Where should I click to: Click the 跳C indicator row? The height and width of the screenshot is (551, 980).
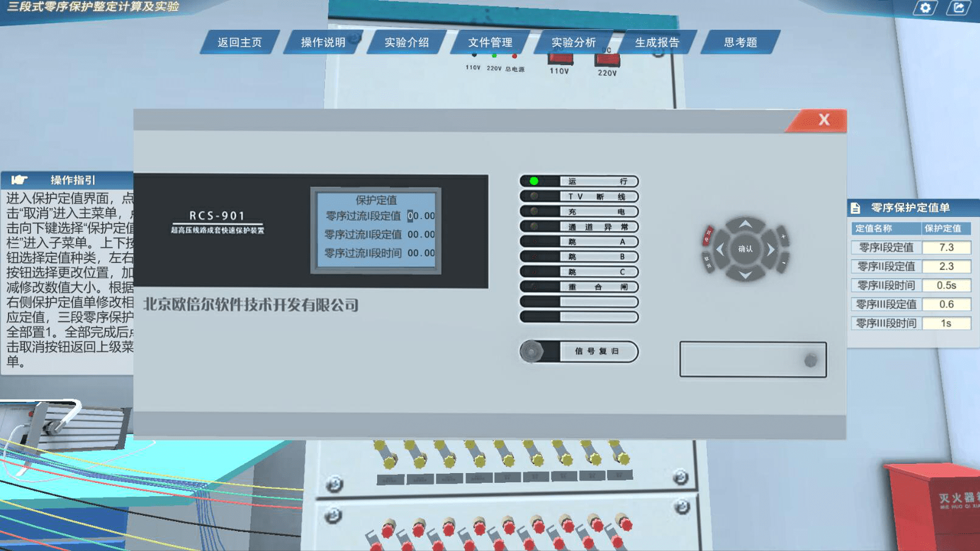pos(579,272)
